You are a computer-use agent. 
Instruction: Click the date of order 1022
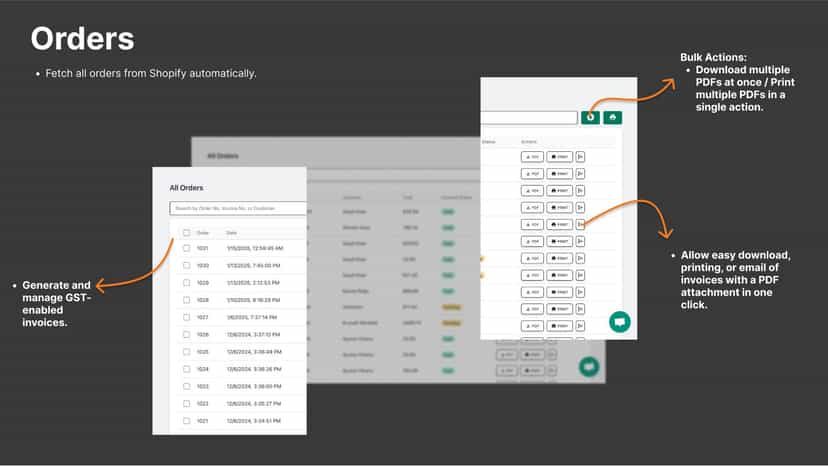click(x=253, y=403)
